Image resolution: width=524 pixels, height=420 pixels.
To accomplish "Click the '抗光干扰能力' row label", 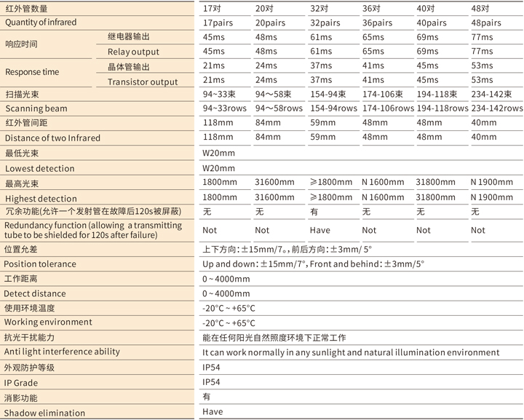I will coord(29,338).
